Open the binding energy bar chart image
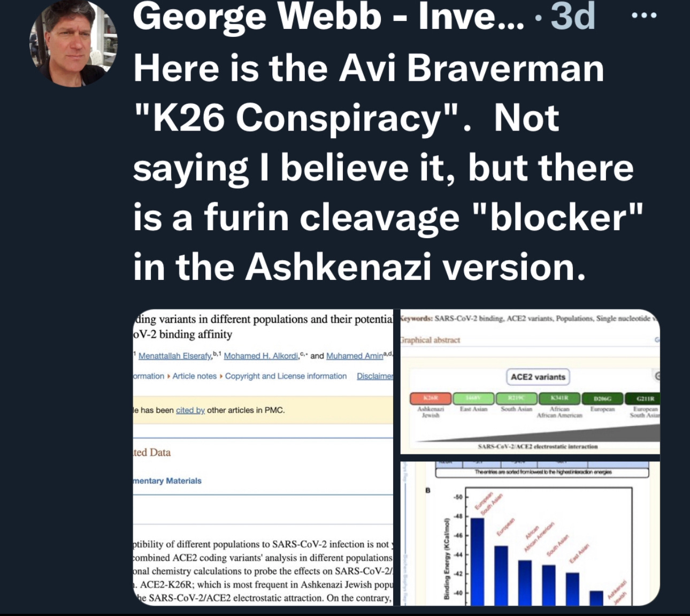Image resolution: width=690 pixels, height=616 pixels. [x=530, y=534]
